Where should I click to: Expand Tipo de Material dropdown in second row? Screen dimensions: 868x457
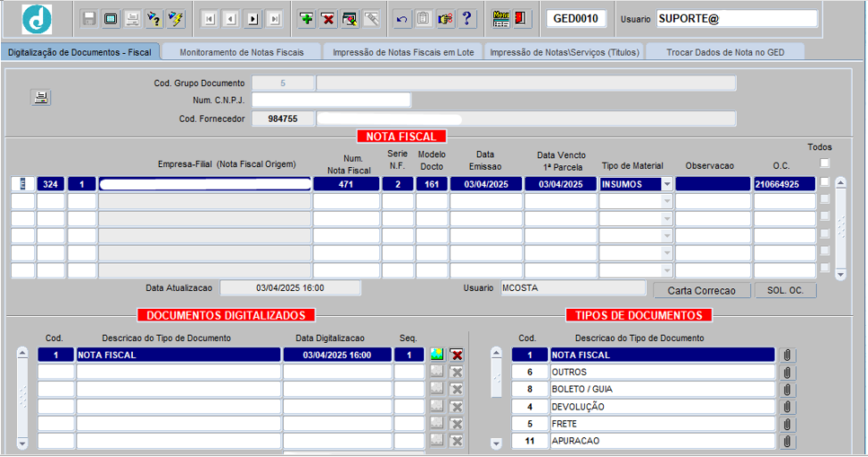click(x=667, y=201)
